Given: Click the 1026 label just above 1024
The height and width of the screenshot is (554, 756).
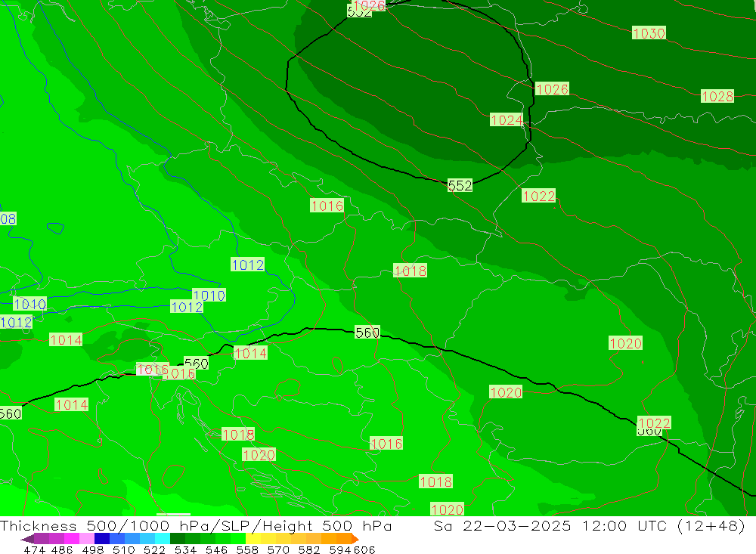Looking at the screenshot, I should click(x=552, y=89).
